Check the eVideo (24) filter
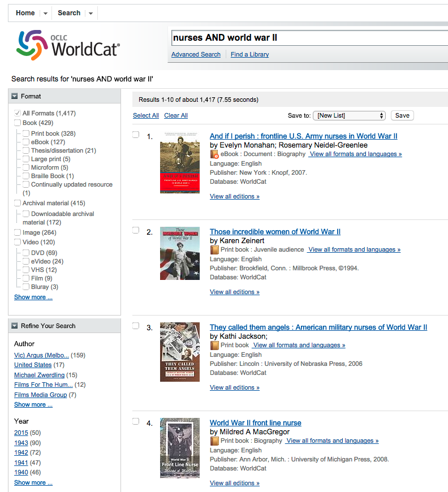 click(26, 261)
